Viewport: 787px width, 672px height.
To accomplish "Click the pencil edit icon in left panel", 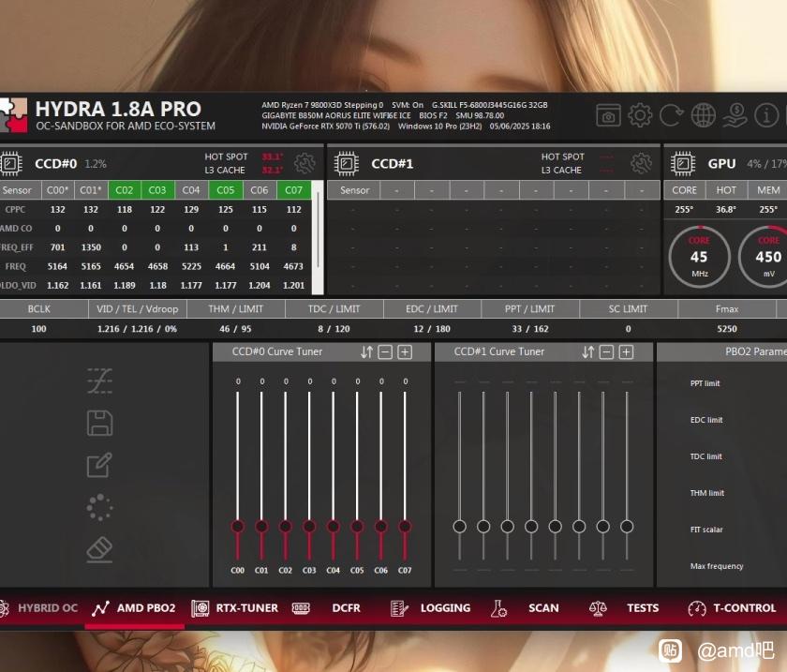I will click(99, 465).
